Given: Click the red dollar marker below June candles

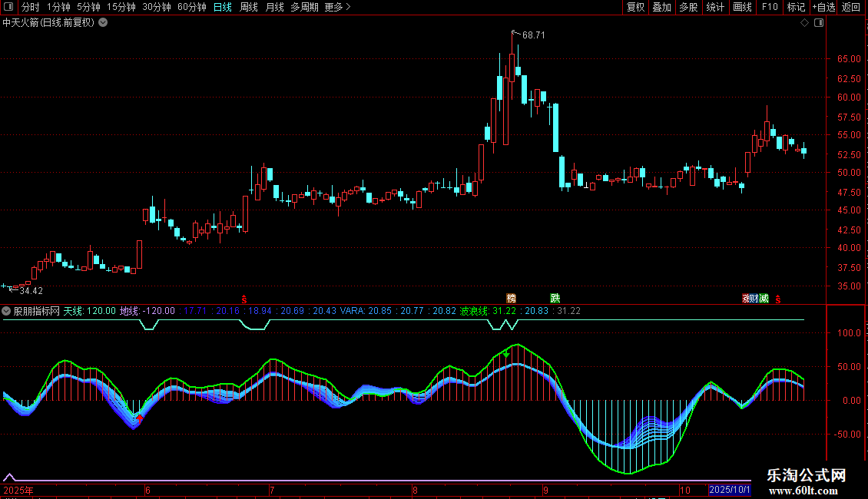Looking at the screenshot, I should pyautogui.click(x=244, y=299).
